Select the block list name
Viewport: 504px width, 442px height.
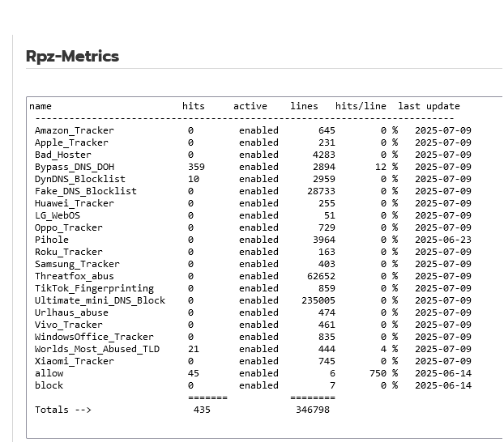click(x=49, y=385)
